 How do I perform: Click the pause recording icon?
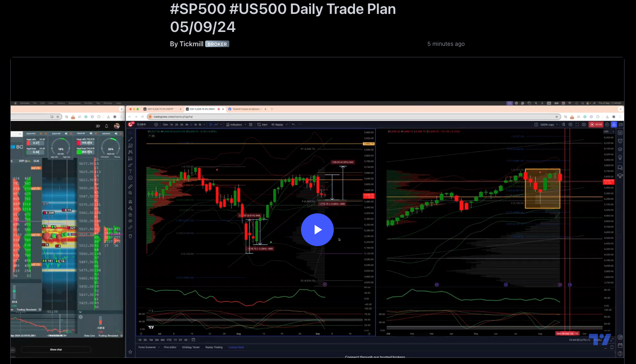607,124
